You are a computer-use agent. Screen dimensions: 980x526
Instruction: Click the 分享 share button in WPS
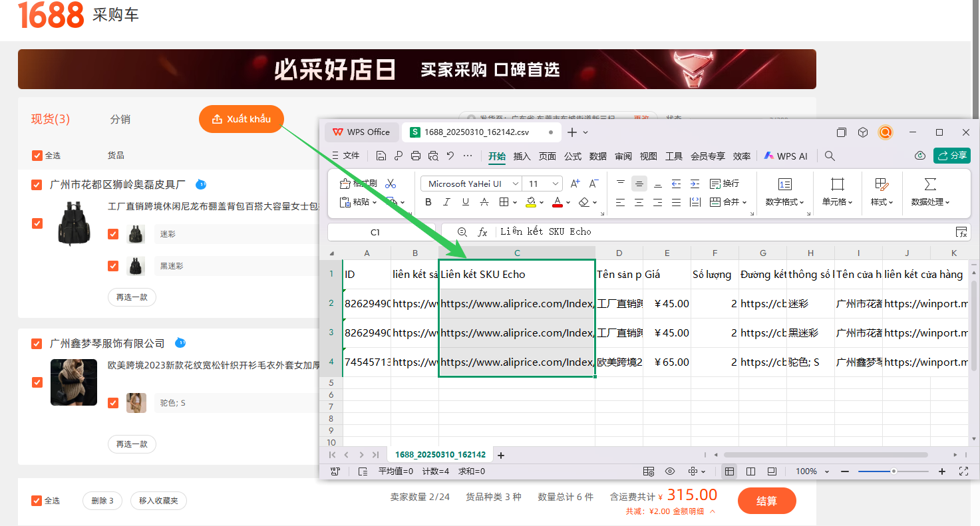pyautogui.click(x=951, y=156)
